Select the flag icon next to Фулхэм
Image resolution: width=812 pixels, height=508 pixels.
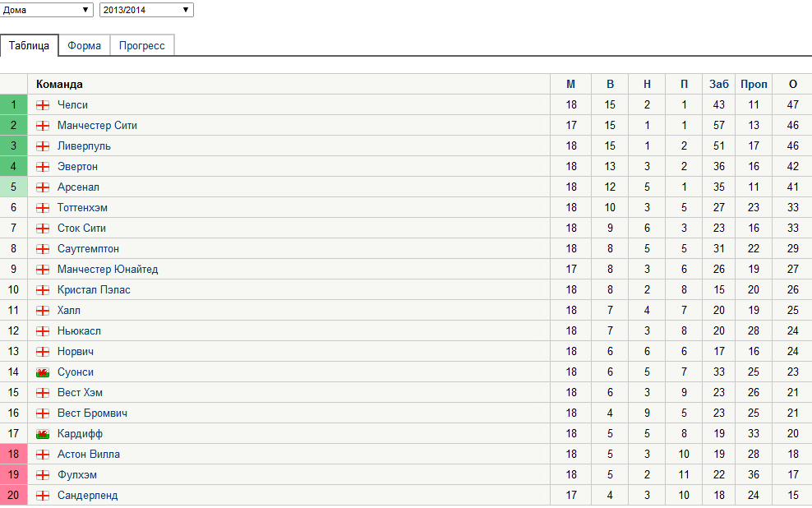(x=43, y=474)
